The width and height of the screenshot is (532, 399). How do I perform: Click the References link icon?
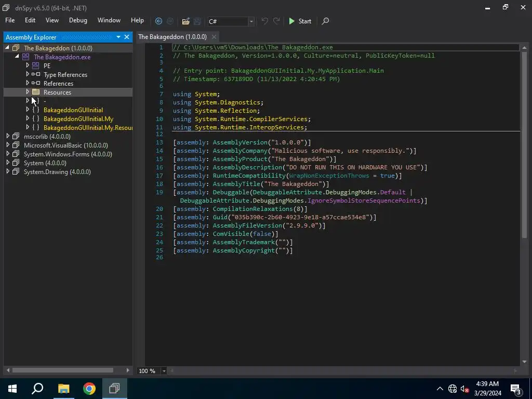click(x=36, y=83)
